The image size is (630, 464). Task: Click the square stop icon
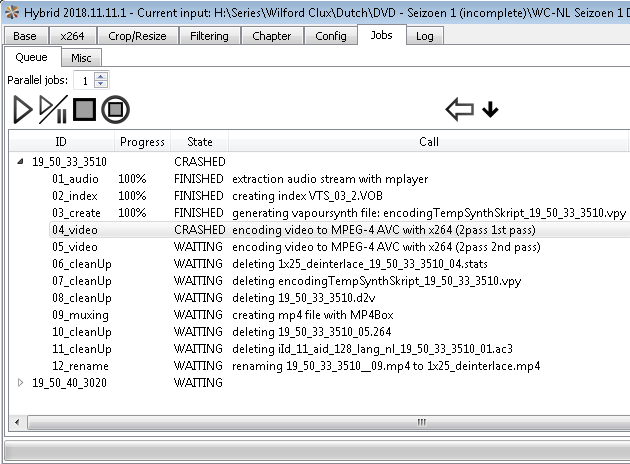[x=84, y=110]
